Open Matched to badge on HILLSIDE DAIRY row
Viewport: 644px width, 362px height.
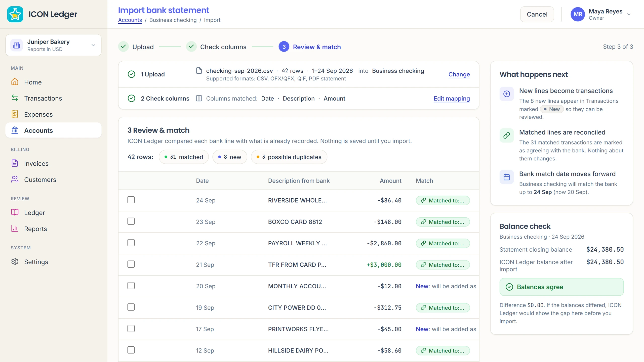pos(443,351)
